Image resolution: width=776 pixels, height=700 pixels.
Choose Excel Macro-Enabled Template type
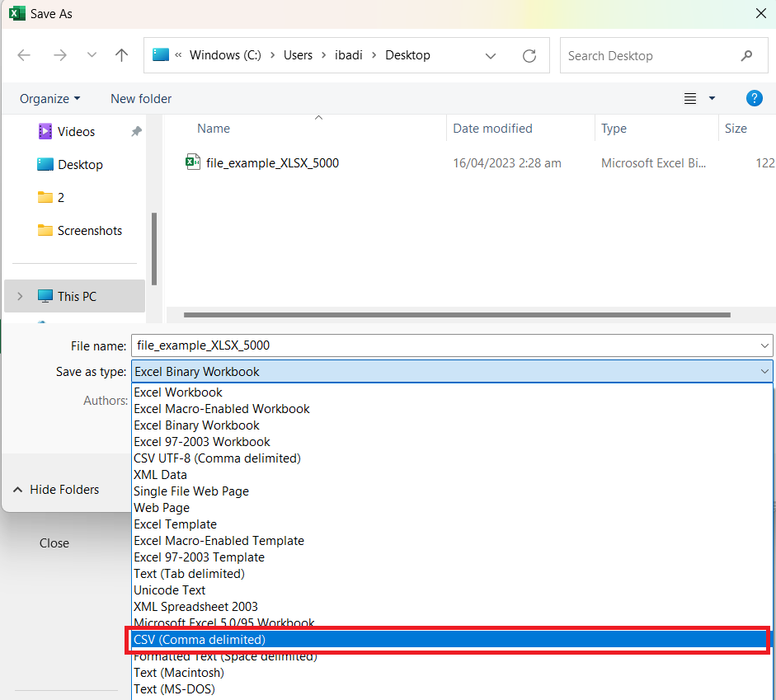coord(452,541)
